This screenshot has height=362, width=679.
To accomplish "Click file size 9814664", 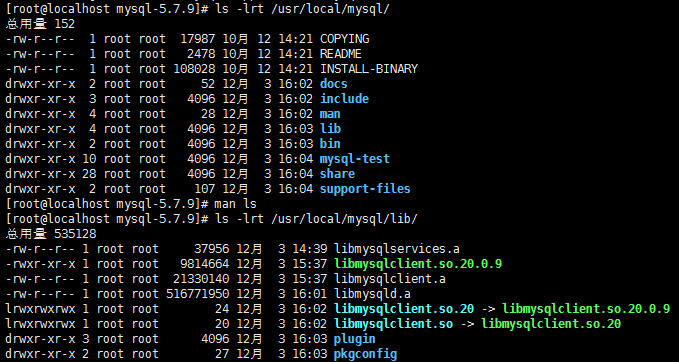I will click(x=204, y=264).
